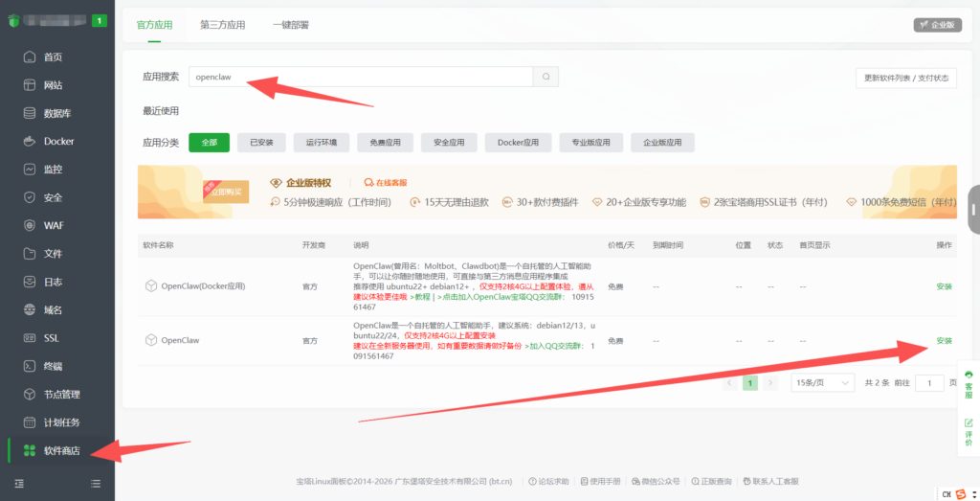The height and width of the screenshot is (501, 980).
Task: Click the 企业版特权 diamond icon
Action: coord(276,183)
